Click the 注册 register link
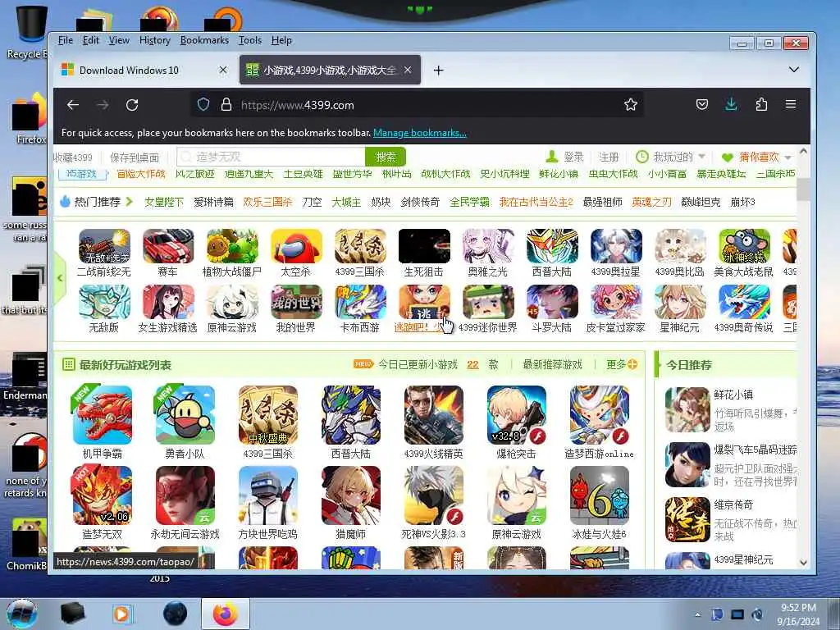 [609, 157]
